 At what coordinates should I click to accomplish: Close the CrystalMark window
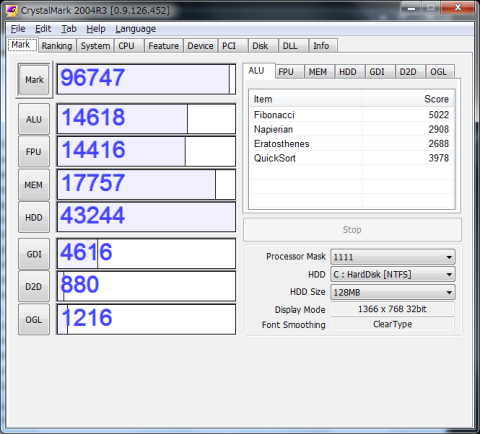[x=458, y=7]
